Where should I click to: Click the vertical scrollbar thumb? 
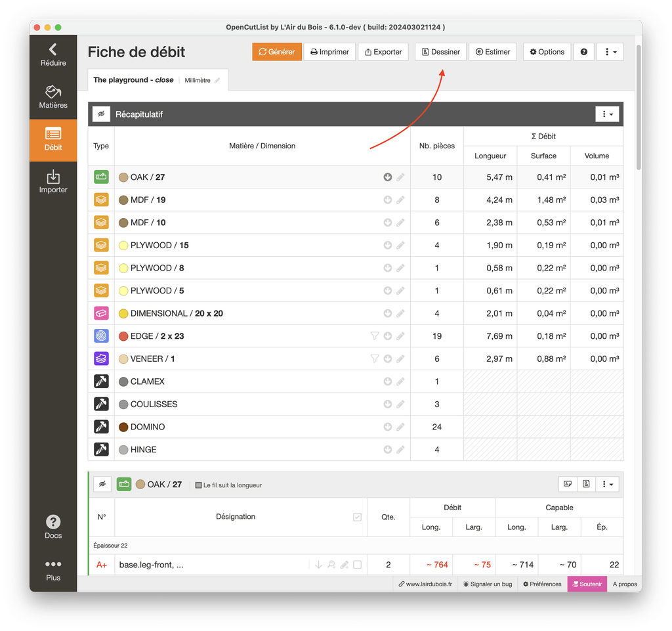[639, 107]
